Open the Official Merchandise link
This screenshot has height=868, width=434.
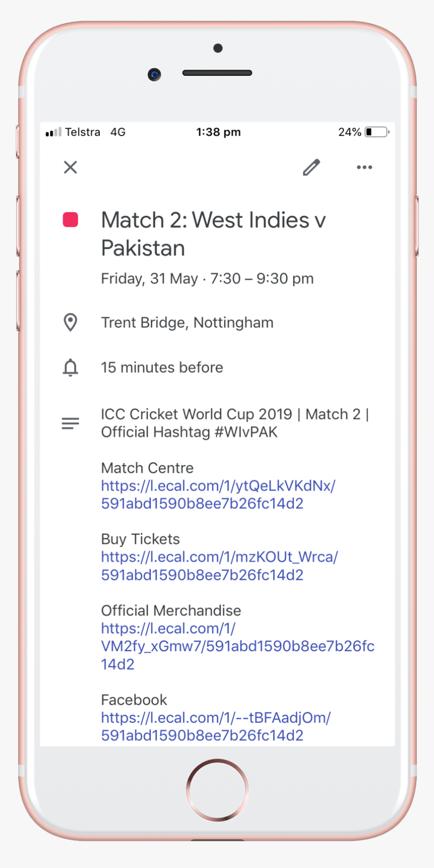(x=237, y=646)
